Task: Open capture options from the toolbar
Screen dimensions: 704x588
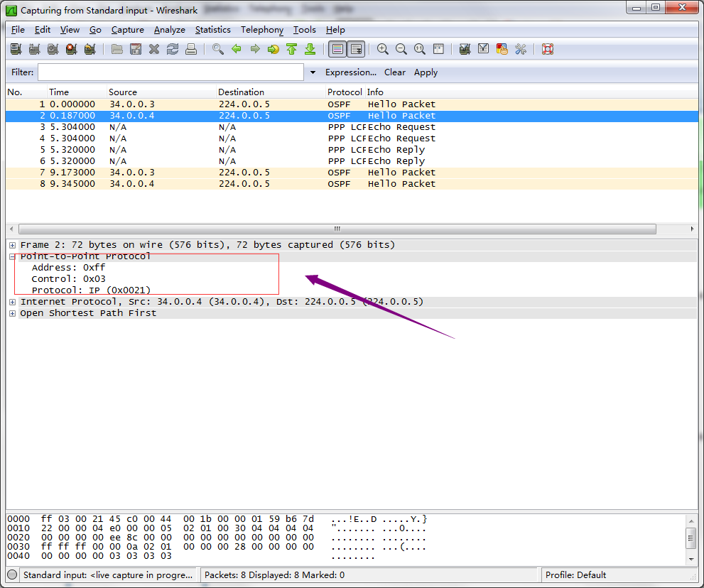Action: pos(35,49)
